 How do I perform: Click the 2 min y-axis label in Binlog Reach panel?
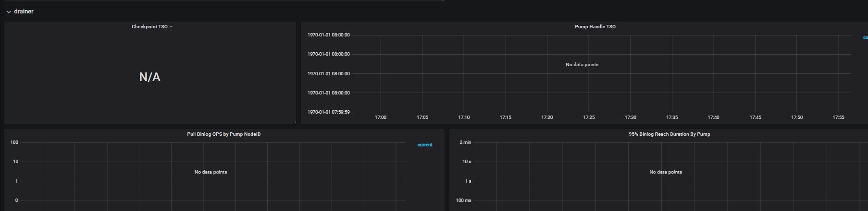(465, 142)
